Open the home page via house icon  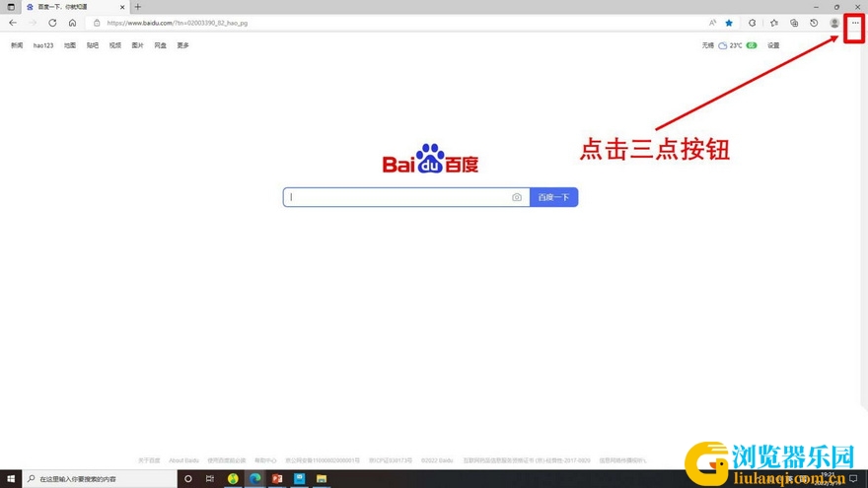coord(73,23)
